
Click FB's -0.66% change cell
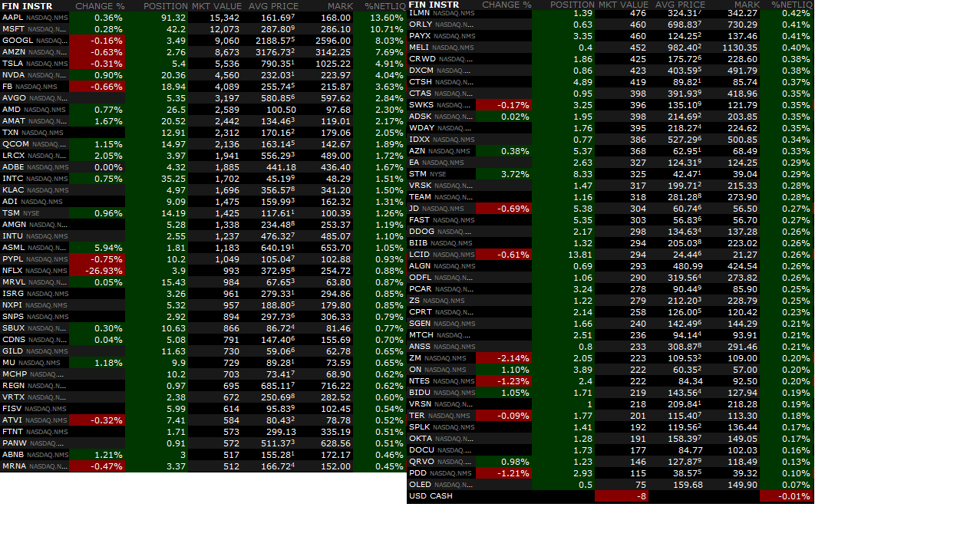click(97, 86)
